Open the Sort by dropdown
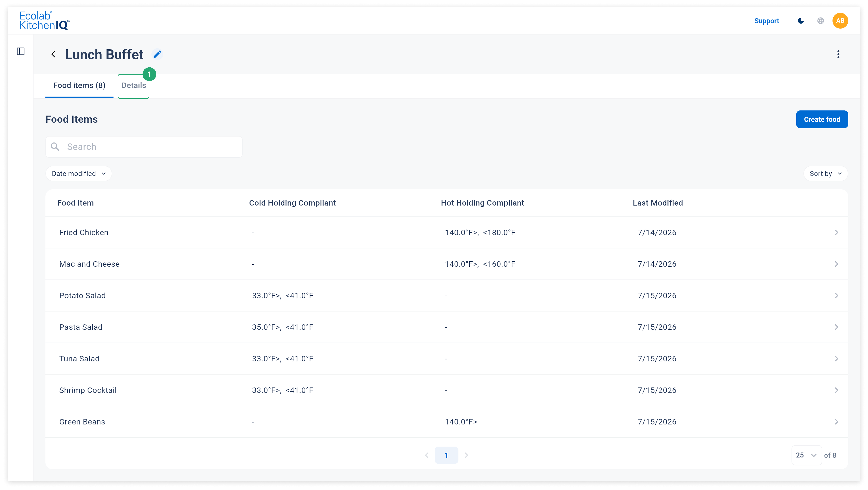This screenshot has width=868, height=490. coord(826,173)
